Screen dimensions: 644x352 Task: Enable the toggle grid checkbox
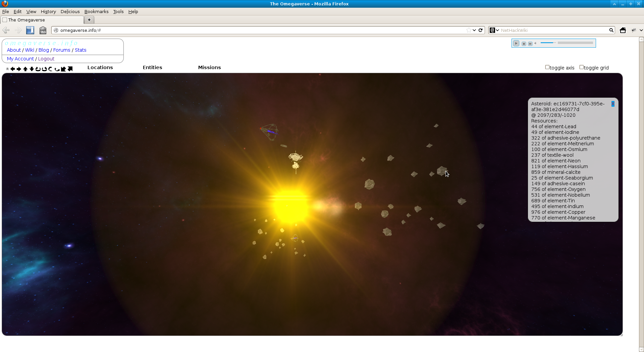coord(582,67)
